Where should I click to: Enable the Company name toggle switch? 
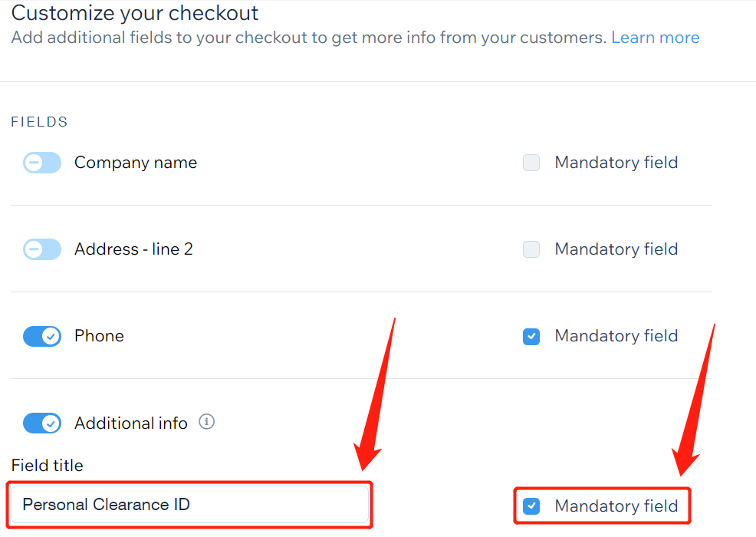[42, 163]
